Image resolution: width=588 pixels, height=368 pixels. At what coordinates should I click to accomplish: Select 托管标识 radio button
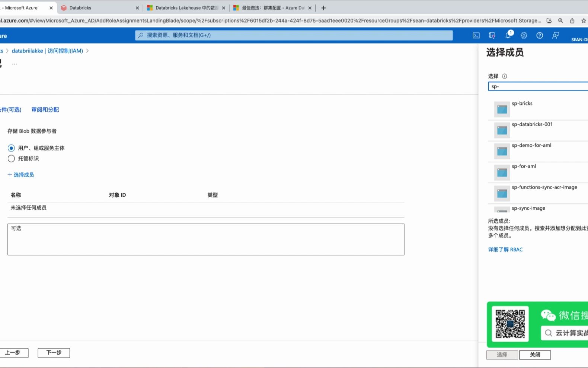[x=12, y=159]
